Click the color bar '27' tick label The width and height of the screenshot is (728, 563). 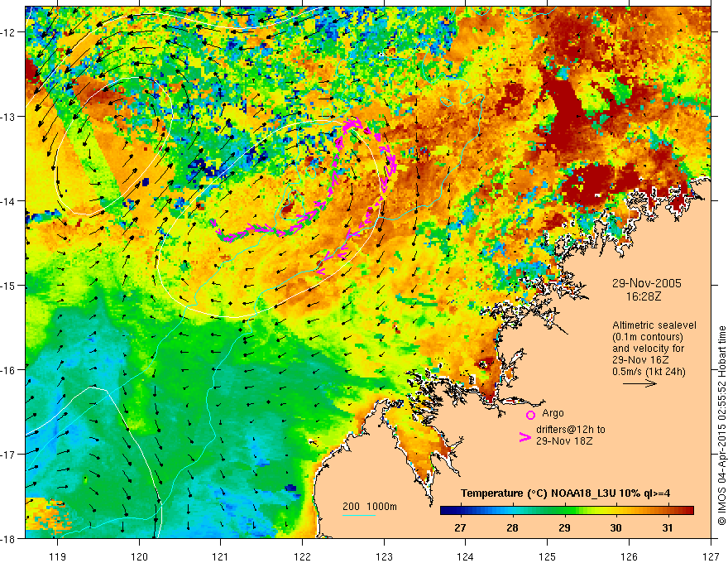[460, 528]
